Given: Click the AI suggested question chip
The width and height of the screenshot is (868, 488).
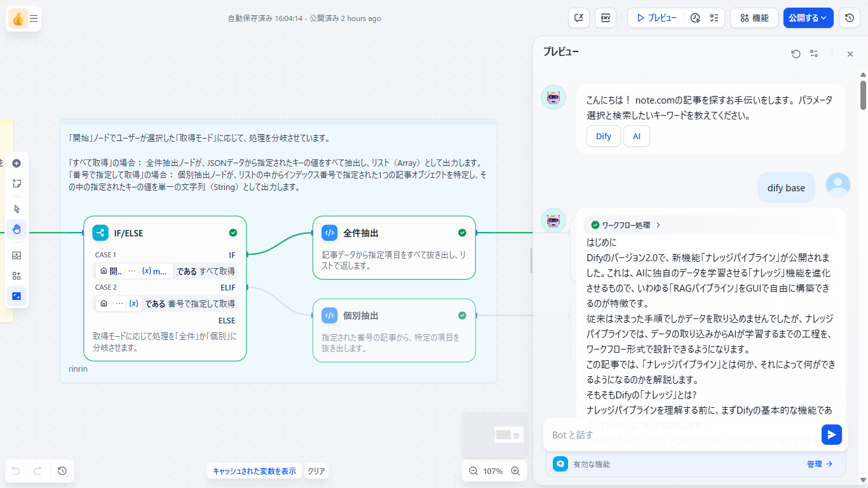Looking at the screenshot, I should pos(637,136).
